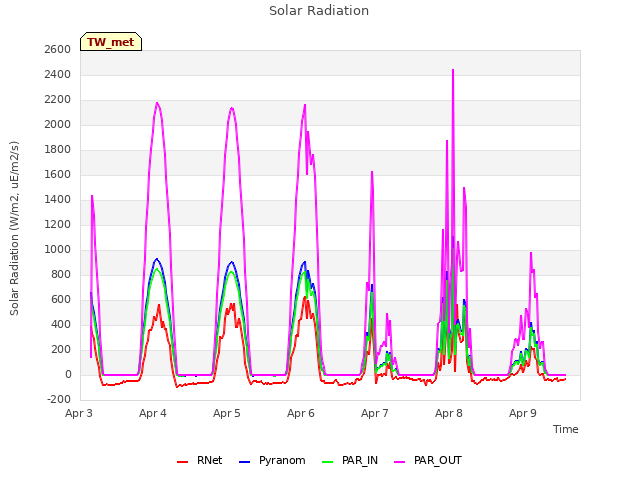Toggle the PAR_OUT legend entry

point(428,460)
